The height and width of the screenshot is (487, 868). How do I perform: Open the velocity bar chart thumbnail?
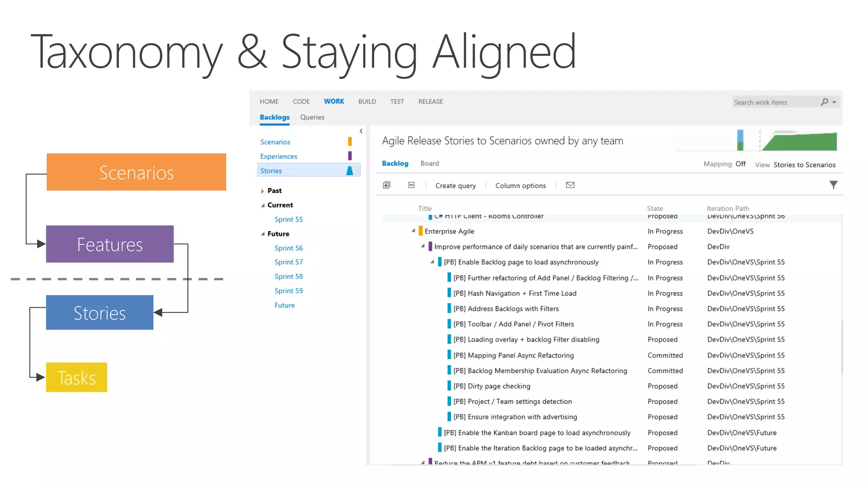740,140
